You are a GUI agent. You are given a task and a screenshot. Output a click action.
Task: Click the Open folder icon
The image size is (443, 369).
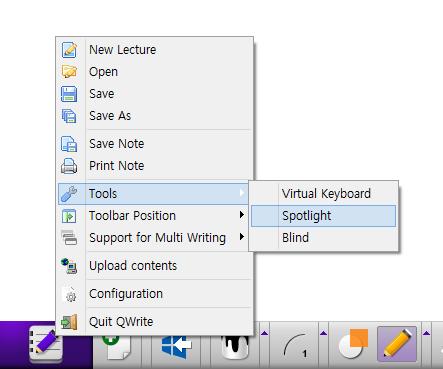[69, 72]
